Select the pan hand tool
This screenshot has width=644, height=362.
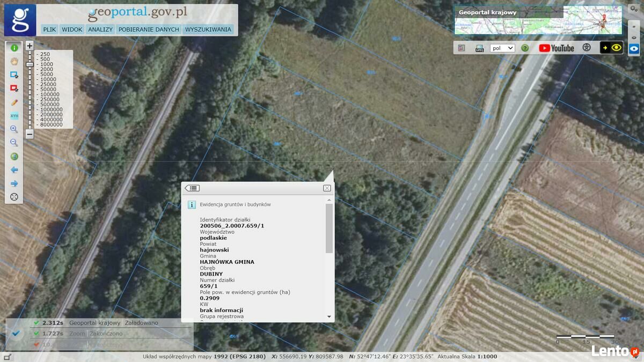14,61
